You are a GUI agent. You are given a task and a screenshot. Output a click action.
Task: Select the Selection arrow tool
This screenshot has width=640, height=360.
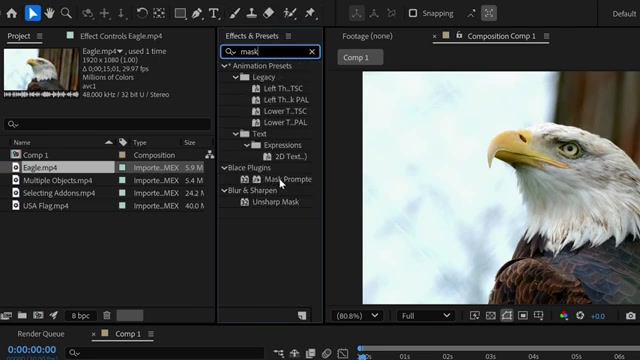point(33,13)
